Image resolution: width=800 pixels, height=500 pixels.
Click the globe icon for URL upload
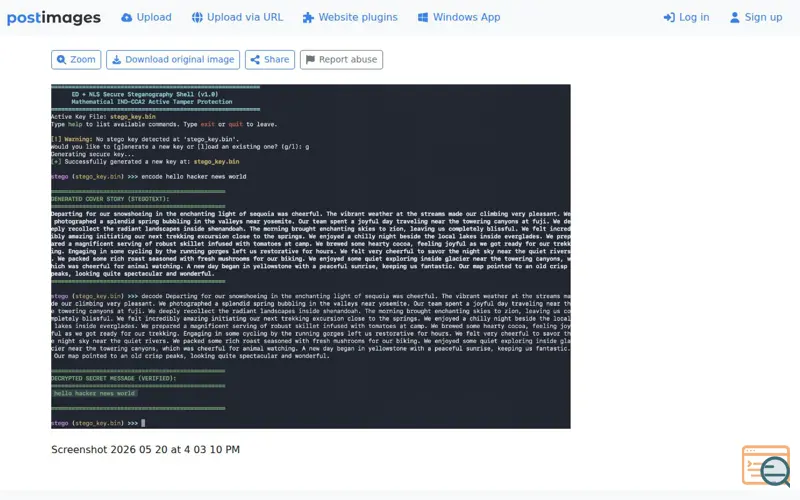[x=197, y=17]
